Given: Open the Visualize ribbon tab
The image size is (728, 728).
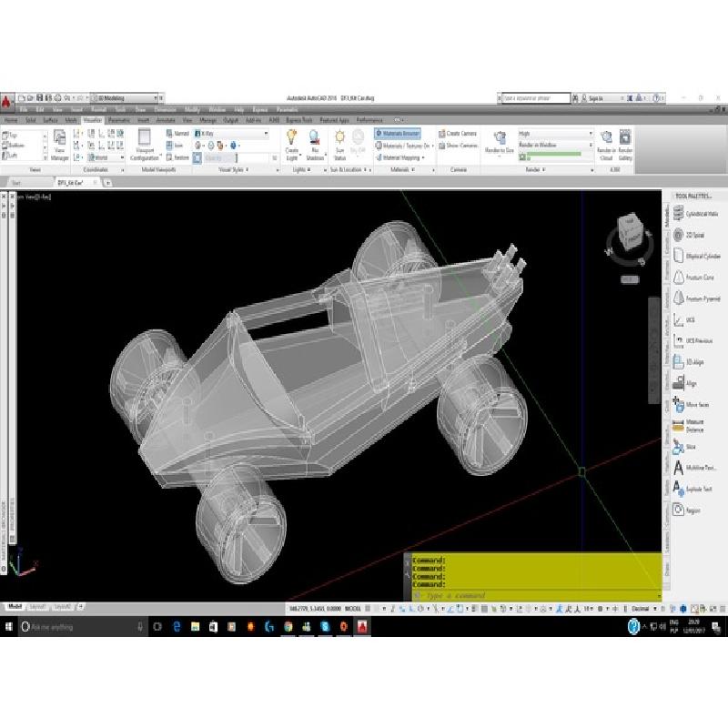Looking at the screenshot, I should point(93,120).
